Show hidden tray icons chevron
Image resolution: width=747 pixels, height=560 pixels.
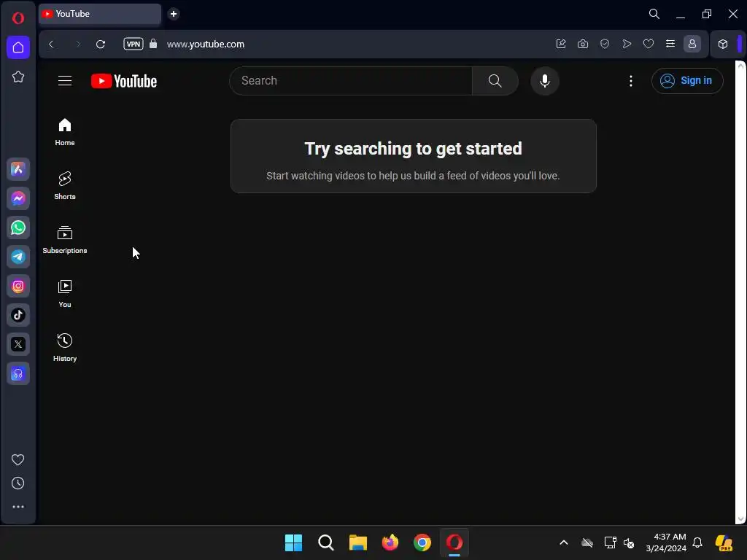(x=564, y=542)
